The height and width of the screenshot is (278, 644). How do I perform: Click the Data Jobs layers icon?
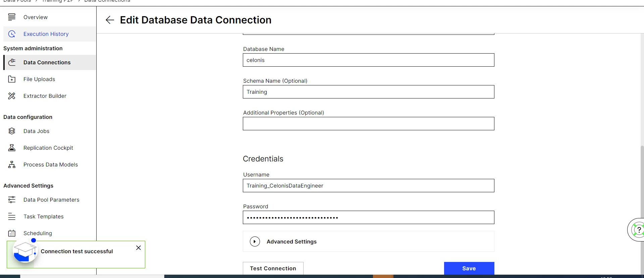click(12, 131)
